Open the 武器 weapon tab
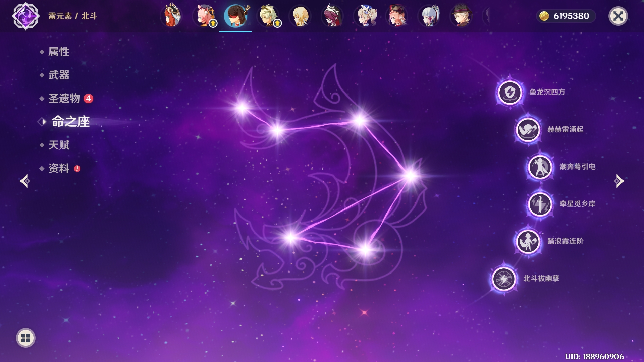Screen dimensions: 644x362 pyautogui.click(x=59, y=75)
